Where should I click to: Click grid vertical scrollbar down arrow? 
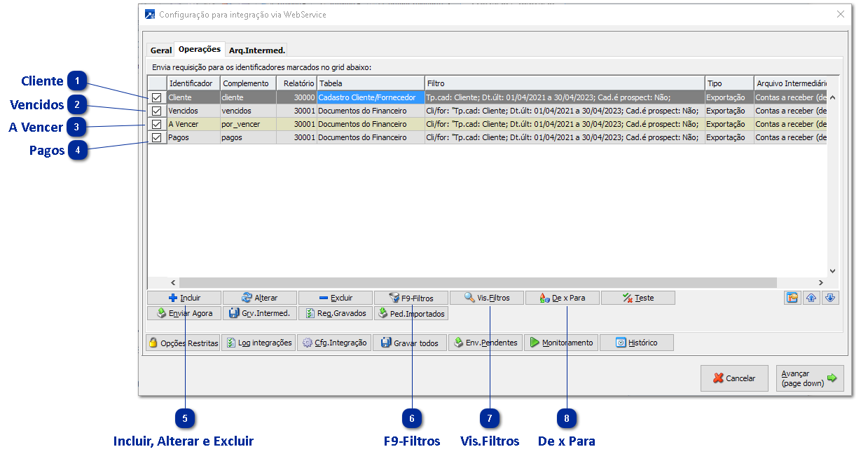tap(833, 270)
